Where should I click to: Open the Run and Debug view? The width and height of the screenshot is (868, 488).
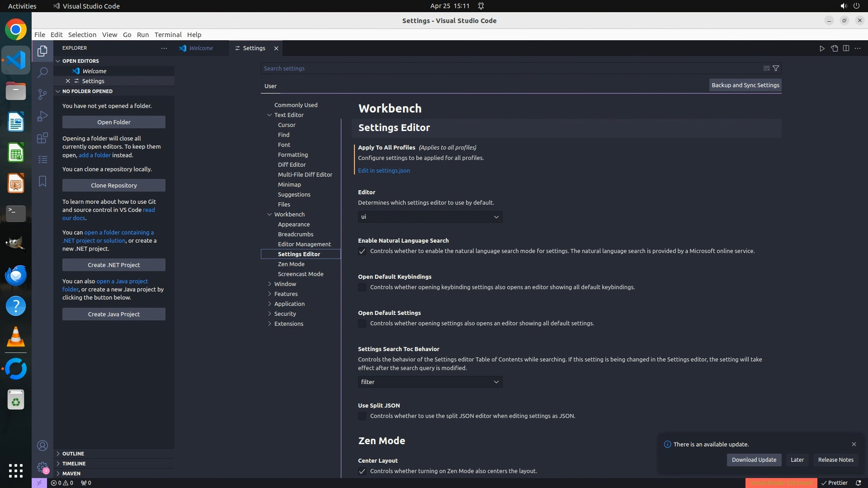42,116
